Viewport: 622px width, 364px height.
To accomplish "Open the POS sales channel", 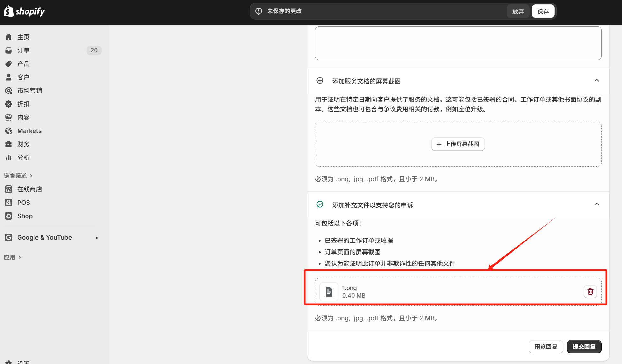I will pos(23,203).
